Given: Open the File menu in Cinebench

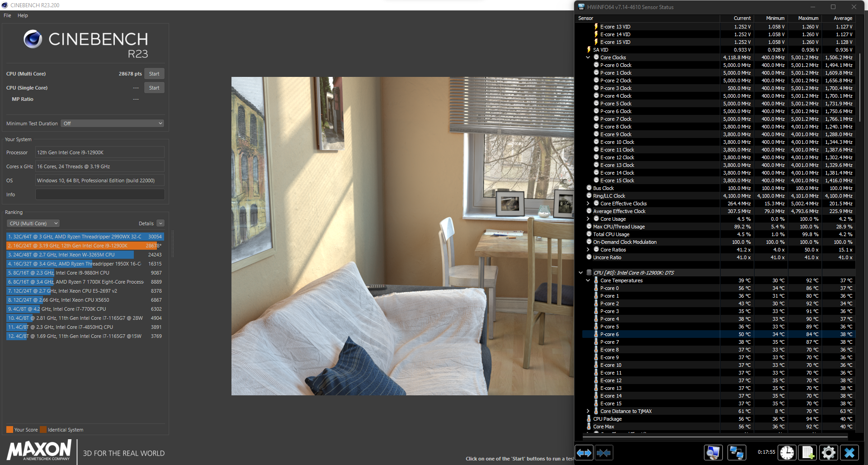Looking at the screenshot, I should 7,15.
